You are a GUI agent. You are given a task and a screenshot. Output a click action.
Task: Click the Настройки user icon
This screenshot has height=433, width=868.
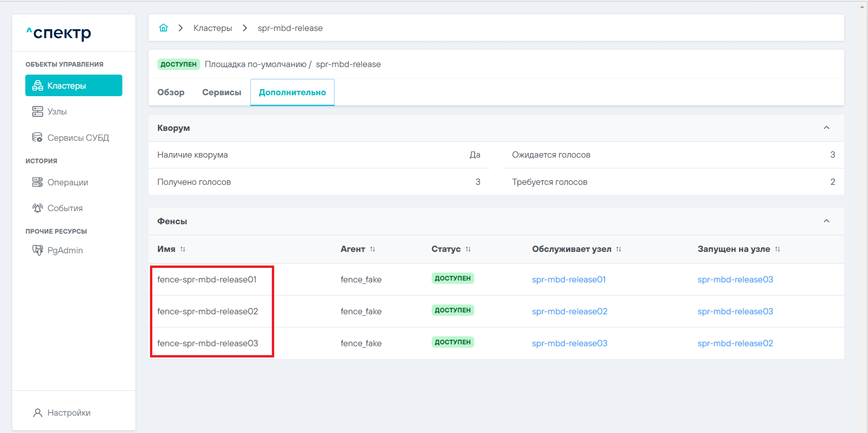(x=37, y=413)
